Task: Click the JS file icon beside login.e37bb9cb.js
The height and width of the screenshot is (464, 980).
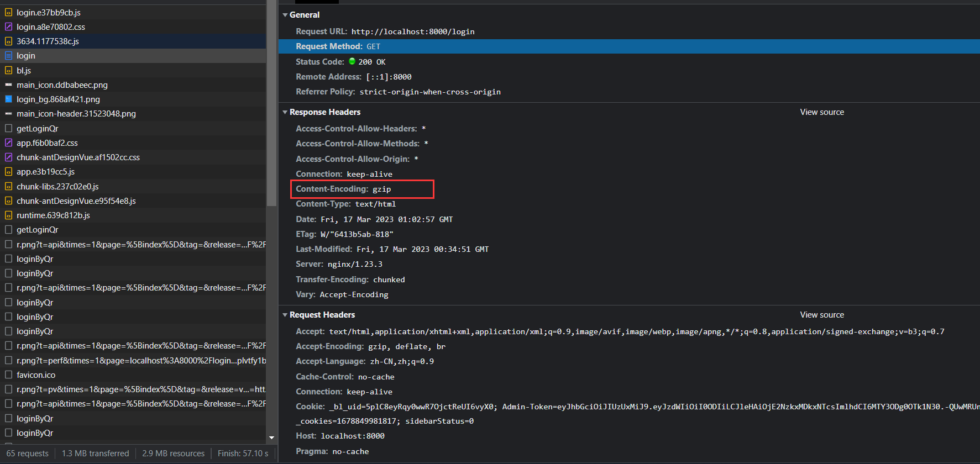Action: coord(8,12)
